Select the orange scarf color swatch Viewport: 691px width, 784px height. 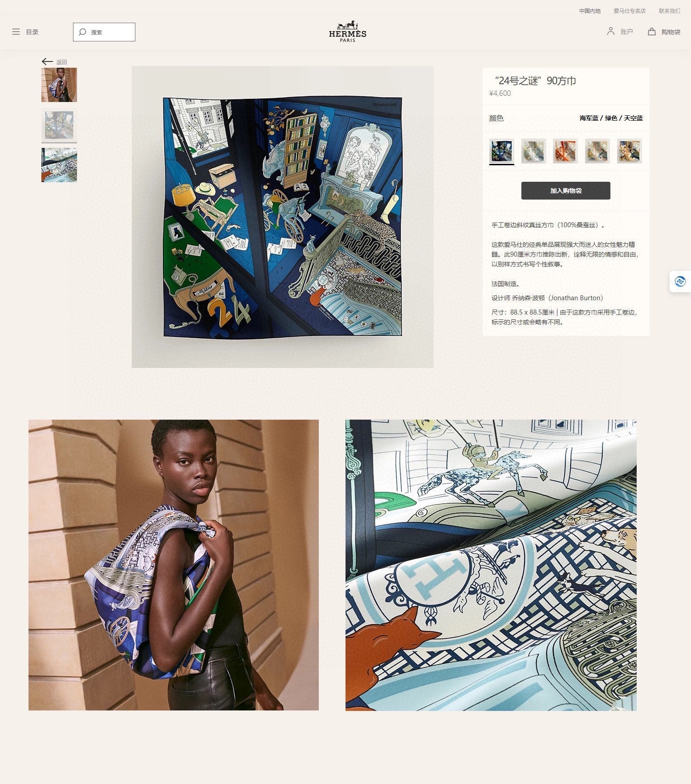click(565, 151)
